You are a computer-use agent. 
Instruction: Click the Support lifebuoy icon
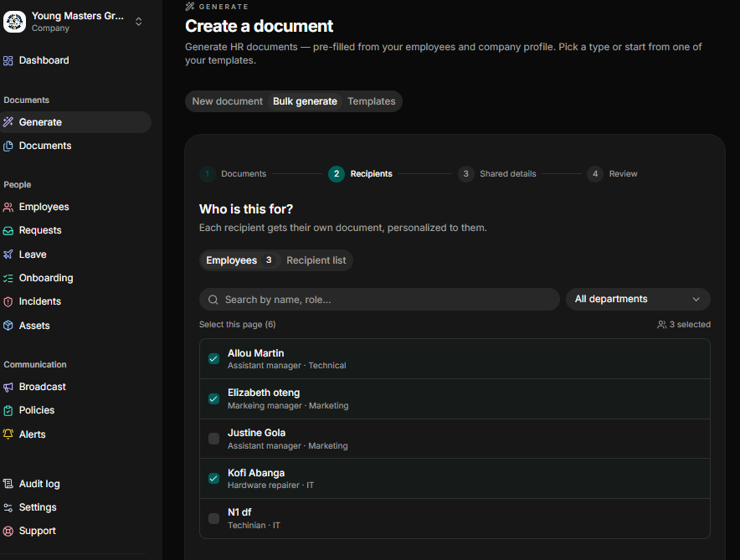coord(8,531)
